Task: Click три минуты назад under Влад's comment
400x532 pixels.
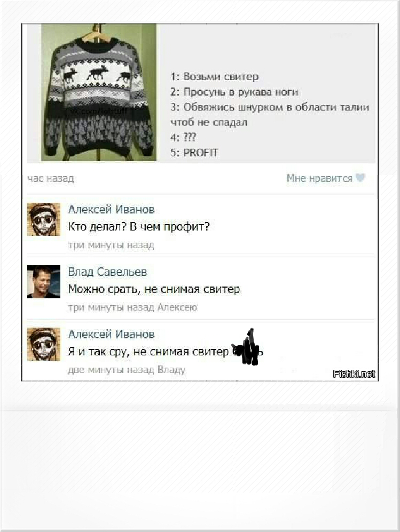Action: tap(111, 307)
